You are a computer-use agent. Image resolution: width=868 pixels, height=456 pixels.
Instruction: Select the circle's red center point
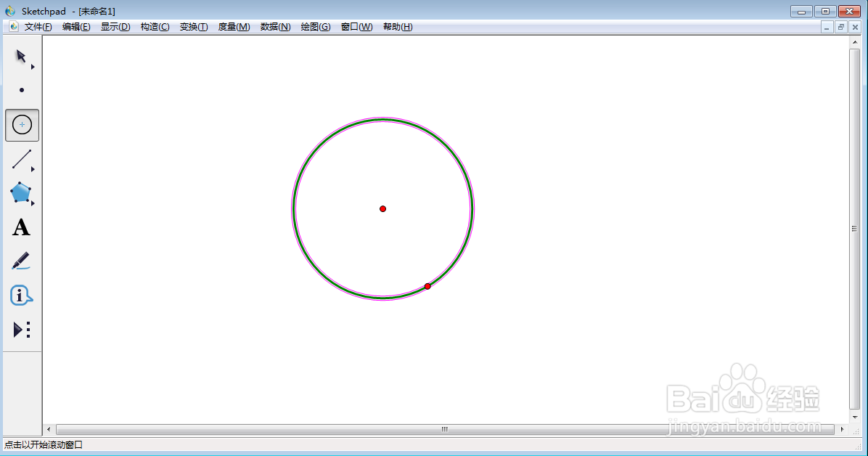382,209
